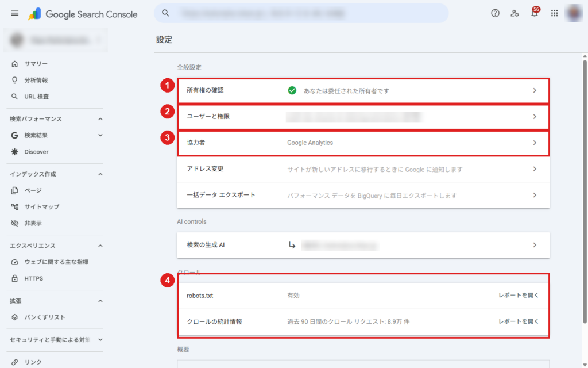Open user settings icon in header
Image resolution: width=588 pixels, height=368 pixels.
tap(514, 14)
